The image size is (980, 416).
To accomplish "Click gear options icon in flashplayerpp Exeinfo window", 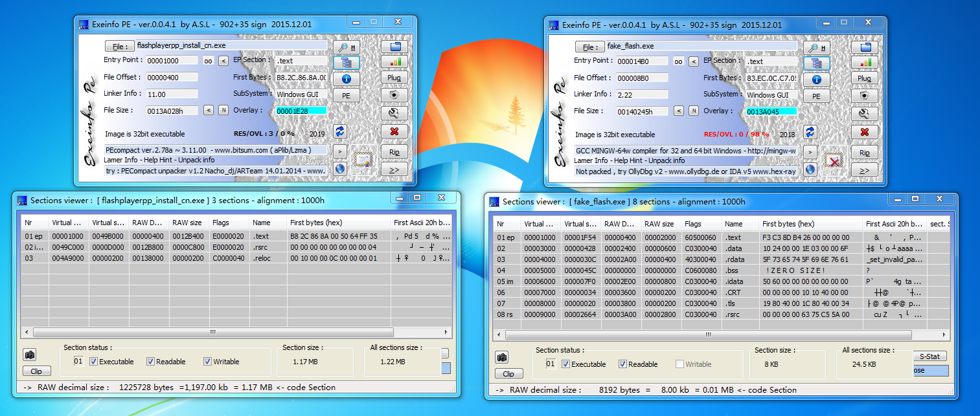I will click(x=394, y=95).
